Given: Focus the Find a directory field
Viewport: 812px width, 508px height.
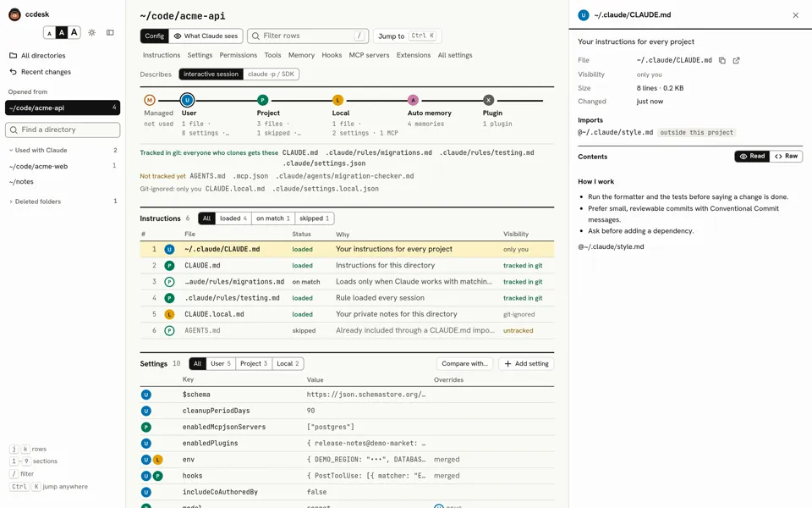Looking at the screenshot, I should tap(63, 130).
